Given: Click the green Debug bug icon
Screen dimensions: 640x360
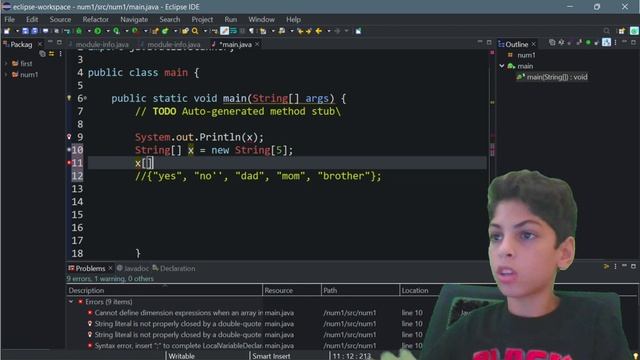Looking at the screenshot, I should [x=79, y=31].
